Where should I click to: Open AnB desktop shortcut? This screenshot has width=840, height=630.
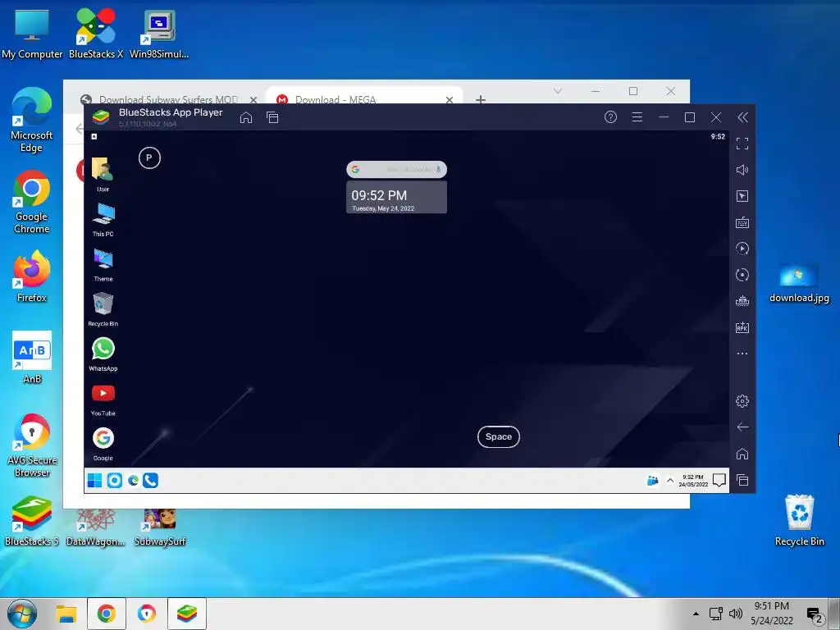[32, 358]
